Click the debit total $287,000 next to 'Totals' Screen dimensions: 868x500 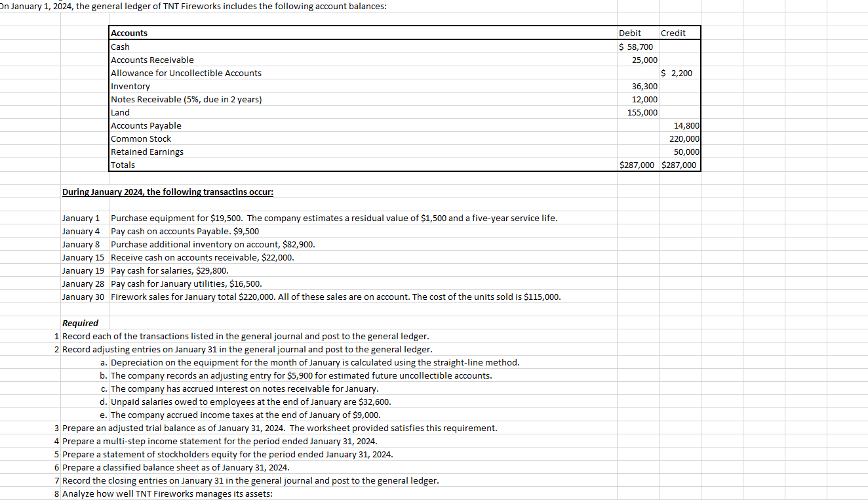[x=637, y=165]
